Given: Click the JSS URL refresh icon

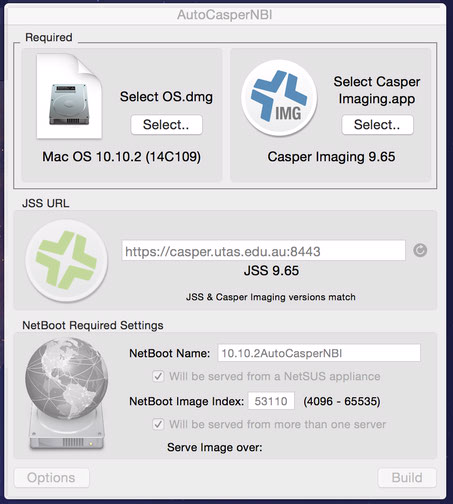Looking at the screenshot, I should [x=420, y=250].
